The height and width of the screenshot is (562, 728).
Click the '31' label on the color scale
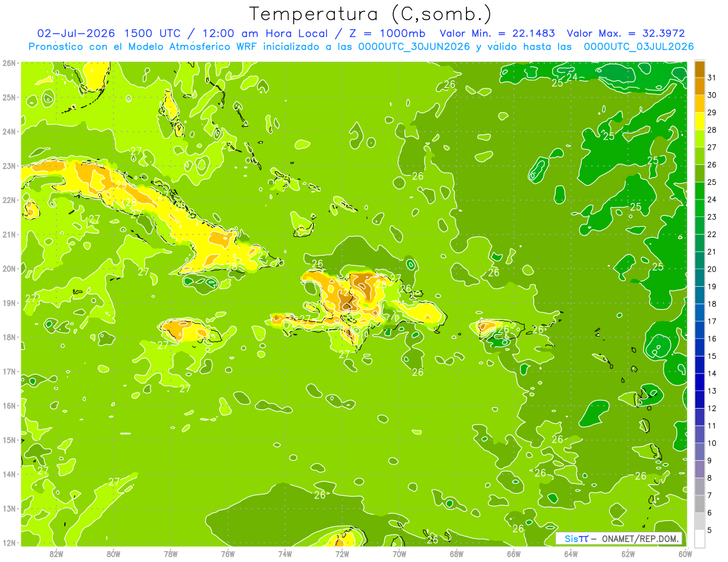tap(712, 78)
